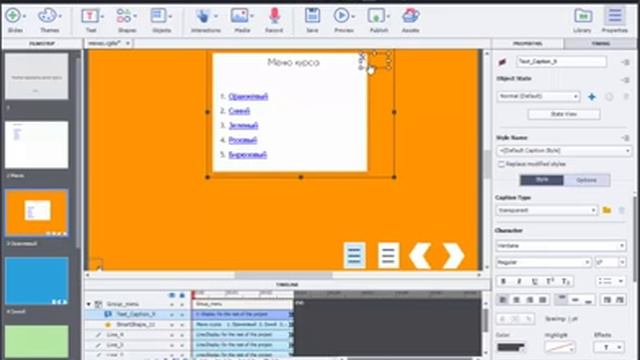Toggle lock dot for Group_menu layer

click(182, 304)
